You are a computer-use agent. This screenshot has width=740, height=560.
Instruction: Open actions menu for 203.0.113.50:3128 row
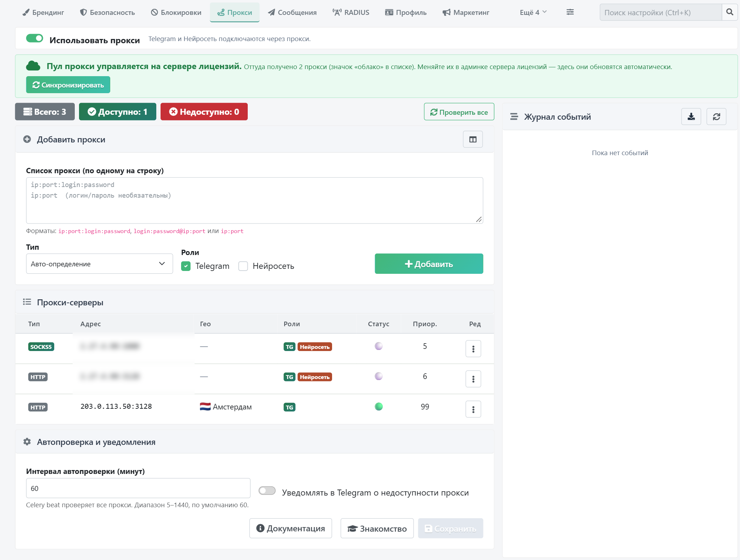click(473, 409)
